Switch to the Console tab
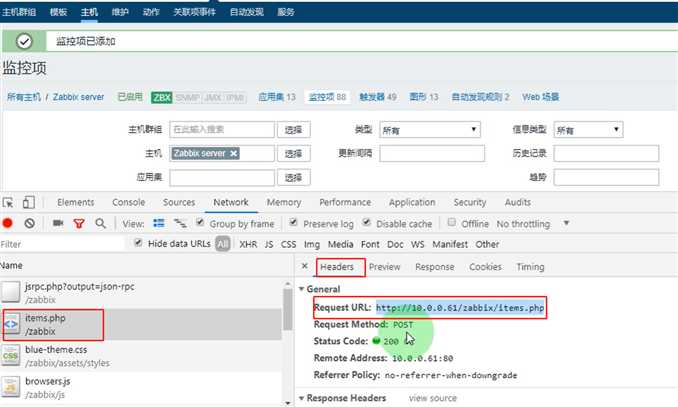The width and height of the screenshot is (678, 407). coord(128,202)
